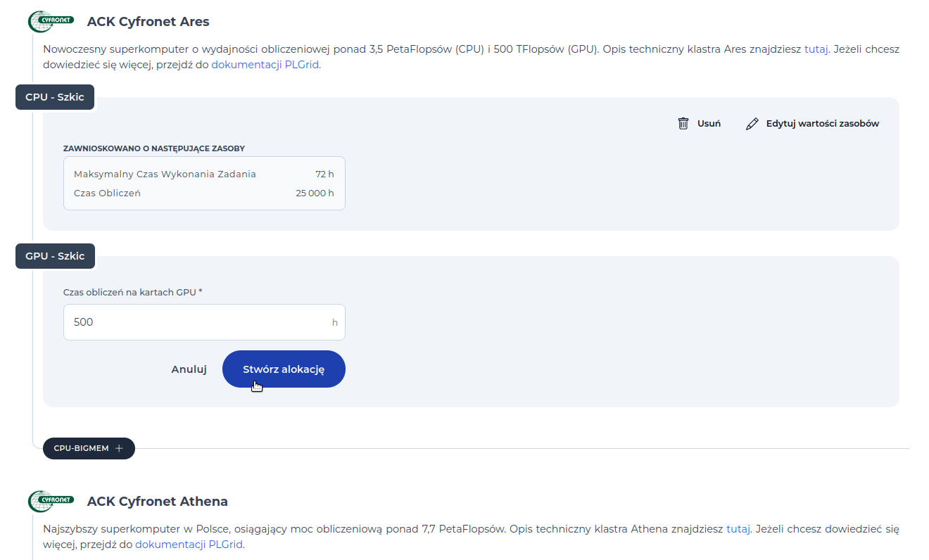The width and height of the screenshot is (929, 560).
Task: Click the 25 000 h value
Action: pos(315,193)
